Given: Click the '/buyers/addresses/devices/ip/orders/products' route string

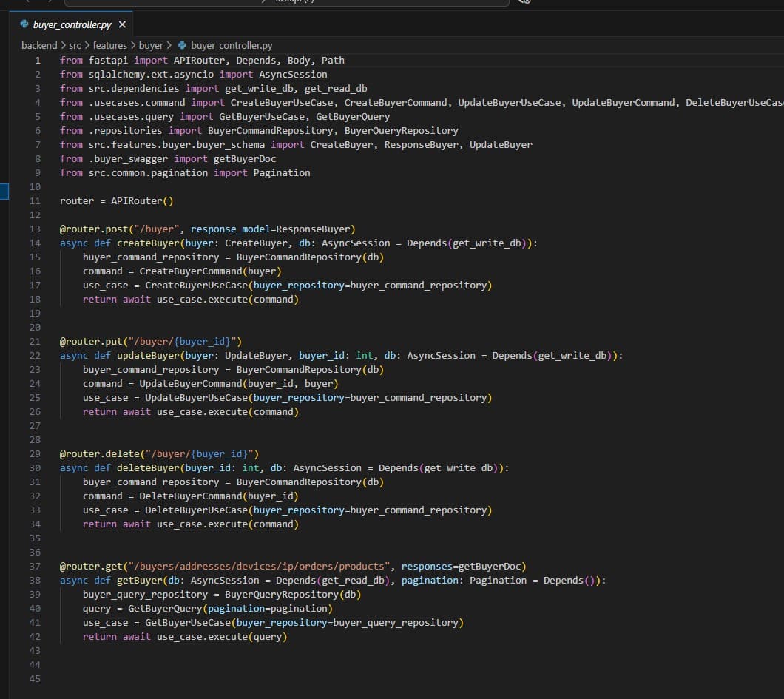Looking at the screenshot, I should [x=259, y=567].
